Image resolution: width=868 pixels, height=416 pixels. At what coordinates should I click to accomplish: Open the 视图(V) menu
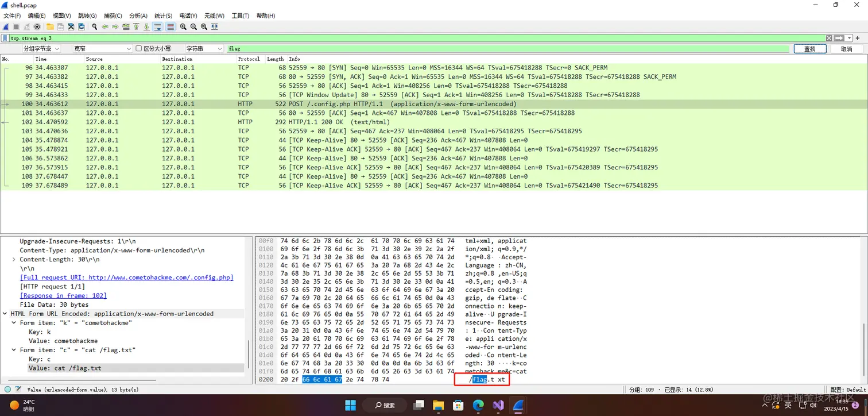point(61,16)
